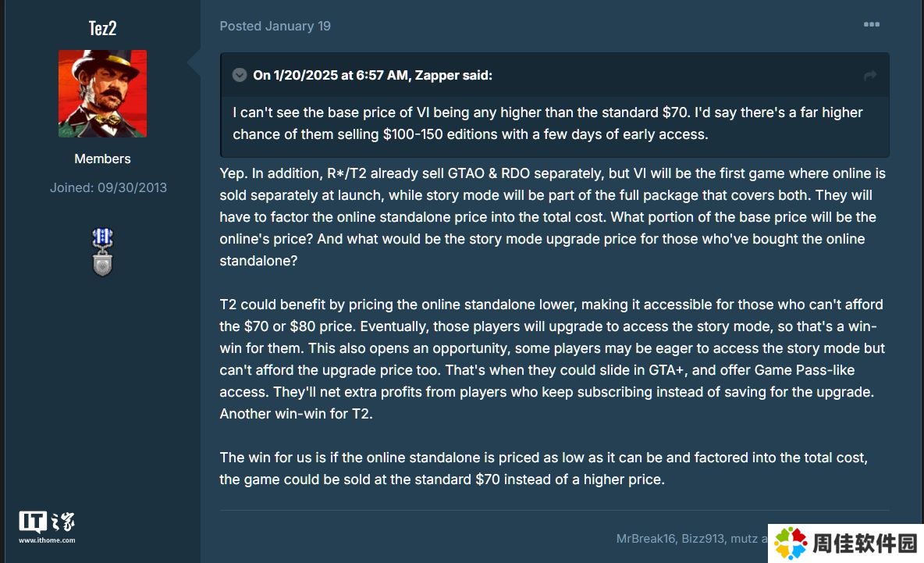Click the silver rank medal badge icon

tap(102, 251)
